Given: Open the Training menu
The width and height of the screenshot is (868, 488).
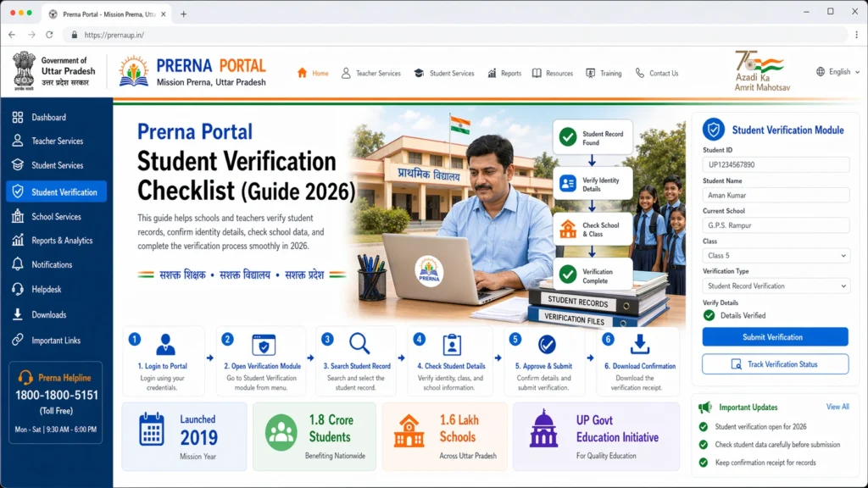Looking at the screenshot, I should [604, 73].
